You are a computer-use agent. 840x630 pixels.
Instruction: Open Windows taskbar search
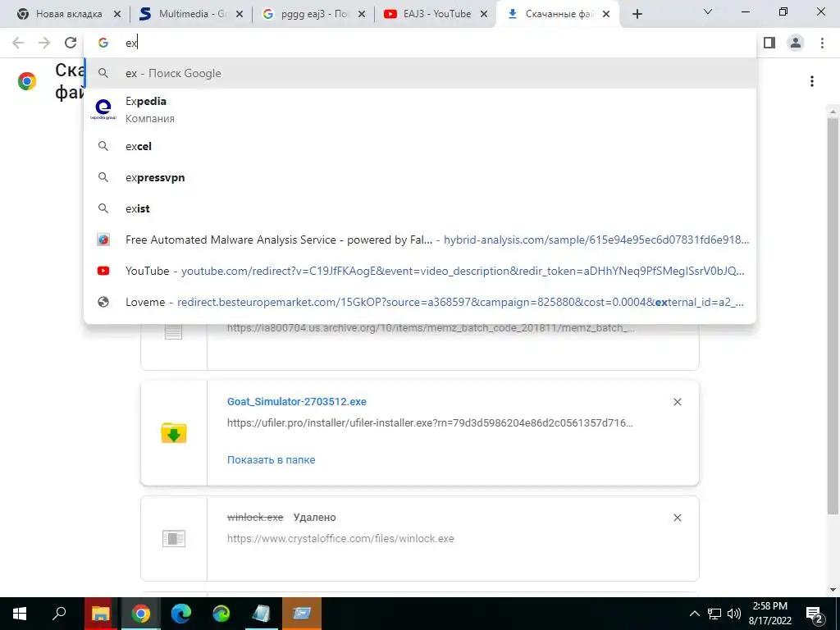(x=59, y=614)
